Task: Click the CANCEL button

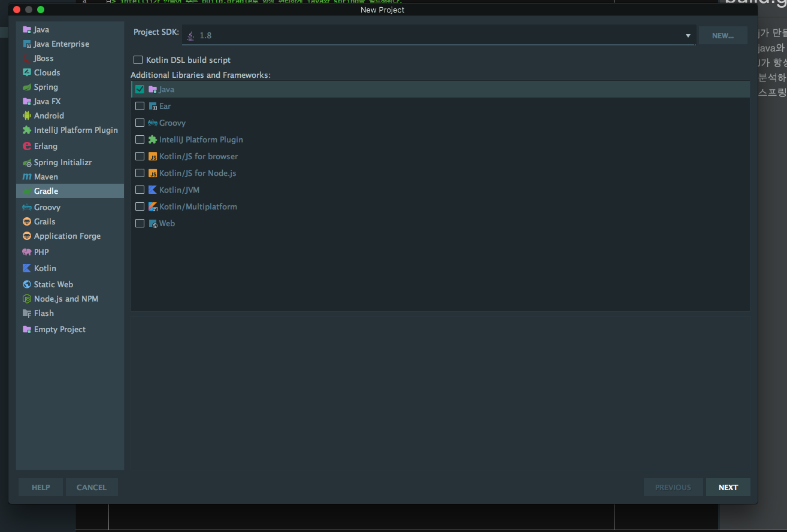Action: pyautogui.click(x=92, y=487)
